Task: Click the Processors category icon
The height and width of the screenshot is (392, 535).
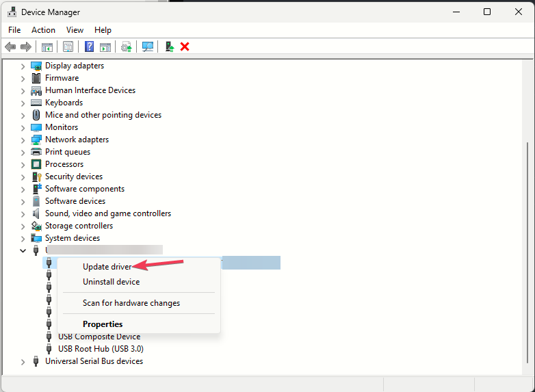Action: (x=36, y=164)
